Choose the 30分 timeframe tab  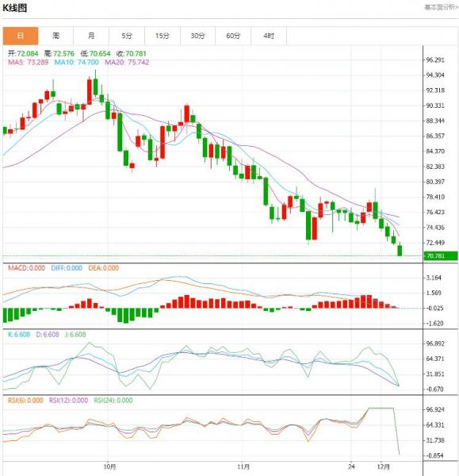(198, 36)
